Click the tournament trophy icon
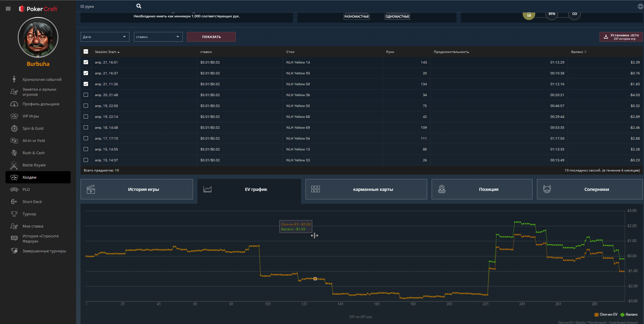Screen dimensions: 644x324 (14, 214)
